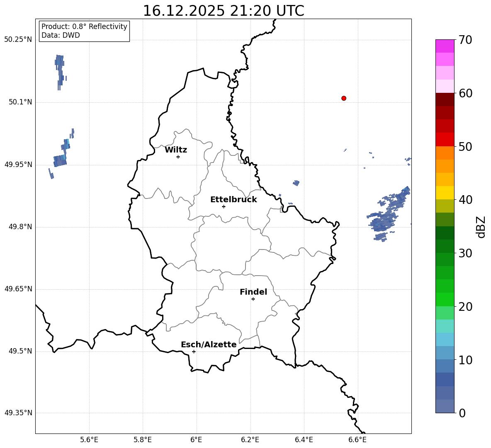Click the 5.6°E longitude label
The width and height of the screenshot is (491, 448).
click(89, 440)
